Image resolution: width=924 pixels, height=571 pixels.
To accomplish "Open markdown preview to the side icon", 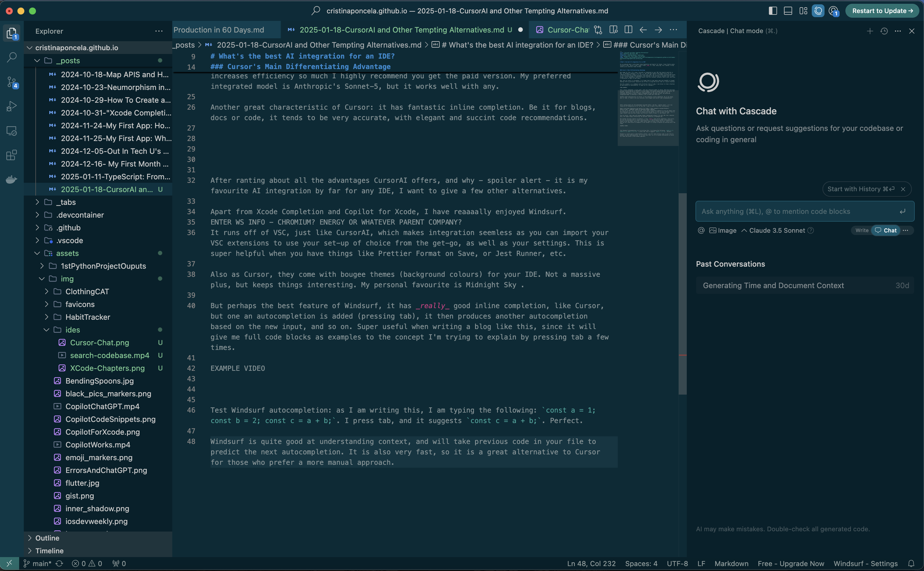I will (613, 30).
